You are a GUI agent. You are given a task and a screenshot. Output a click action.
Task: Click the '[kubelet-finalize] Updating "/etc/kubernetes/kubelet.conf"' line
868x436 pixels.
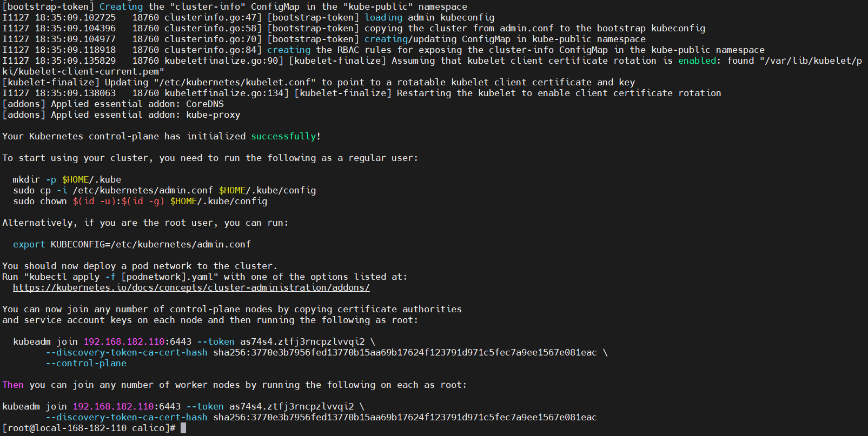[319, 82]
